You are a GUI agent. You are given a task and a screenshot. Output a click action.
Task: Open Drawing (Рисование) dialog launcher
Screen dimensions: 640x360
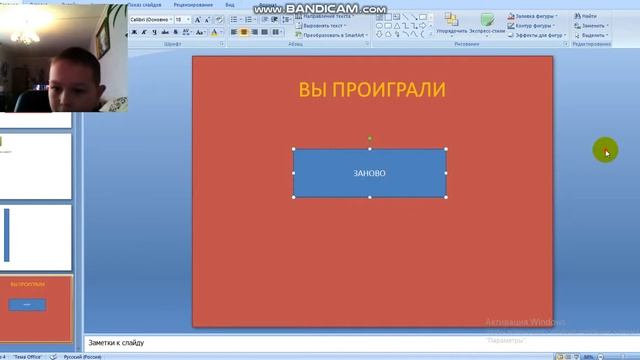pos(566,44)
